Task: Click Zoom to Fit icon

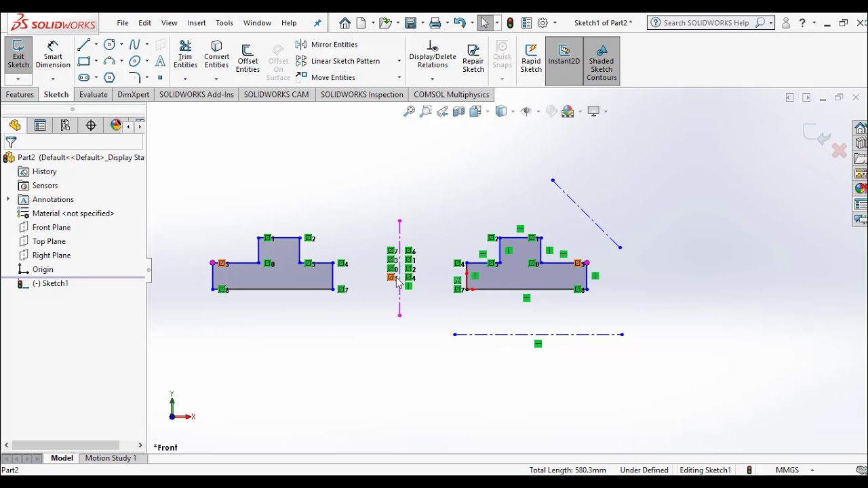Action: tap(409, 111)
